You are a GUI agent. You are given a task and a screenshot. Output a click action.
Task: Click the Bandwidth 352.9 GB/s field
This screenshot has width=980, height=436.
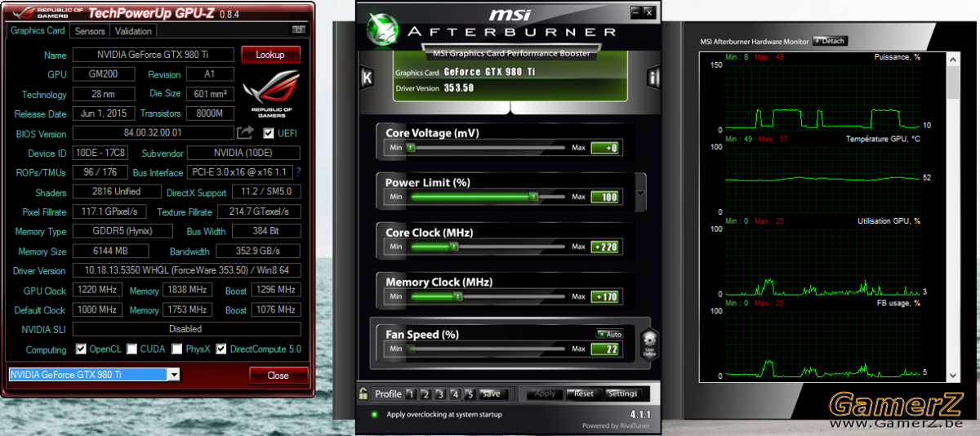(257, 251)
